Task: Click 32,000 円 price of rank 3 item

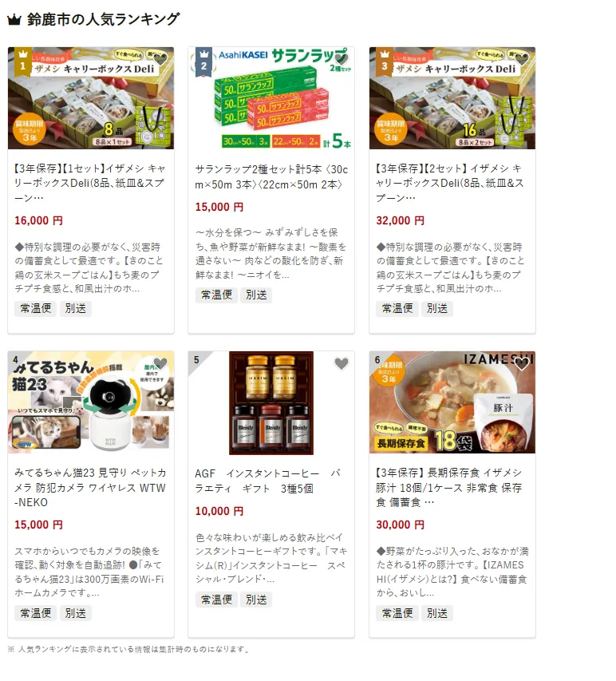Action: (401, 220)
